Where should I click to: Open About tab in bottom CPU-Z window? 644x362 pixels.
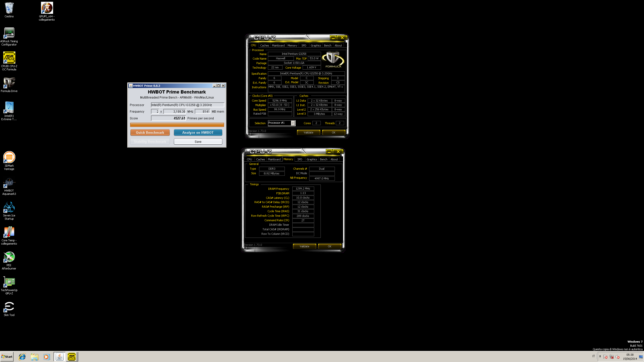click(334, 159)
